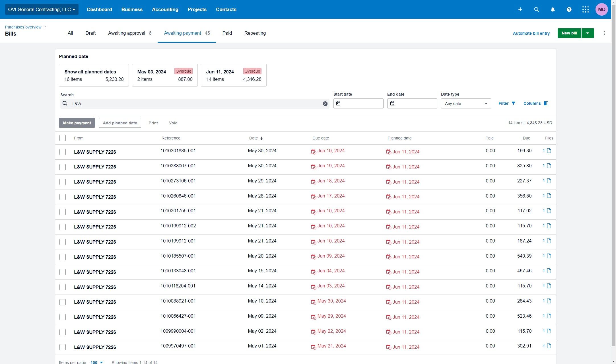Open notifications bell icon
The height and width of the screenshot is (364, 616).
[553, 9]
